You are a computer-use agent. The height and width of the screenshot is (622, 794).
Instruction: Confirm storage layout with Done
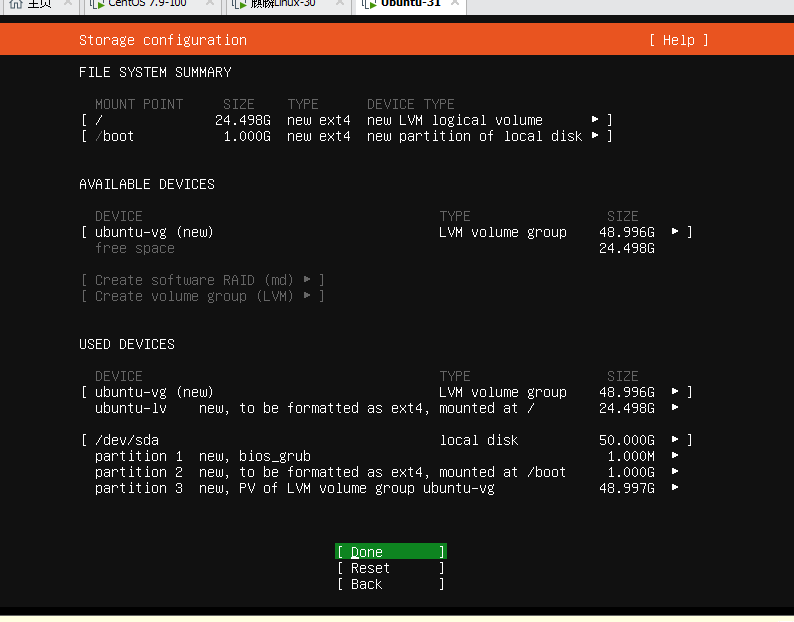tap(390, 552)
